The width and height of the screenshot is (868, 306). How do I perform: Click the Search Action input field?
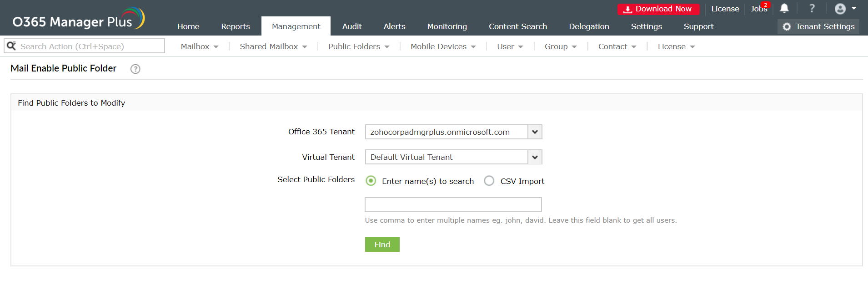click(x=85, y=46)
